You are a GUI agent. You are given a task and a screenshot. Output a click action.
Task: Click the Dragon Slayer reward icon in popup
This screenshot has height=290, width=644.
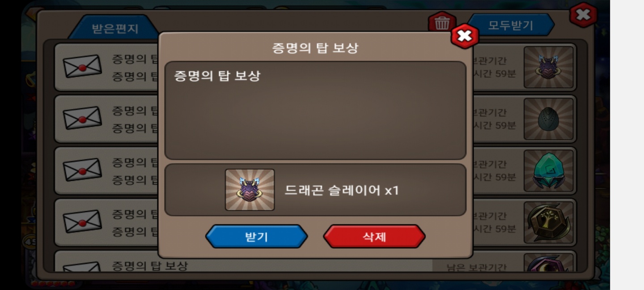click(250, 190)
